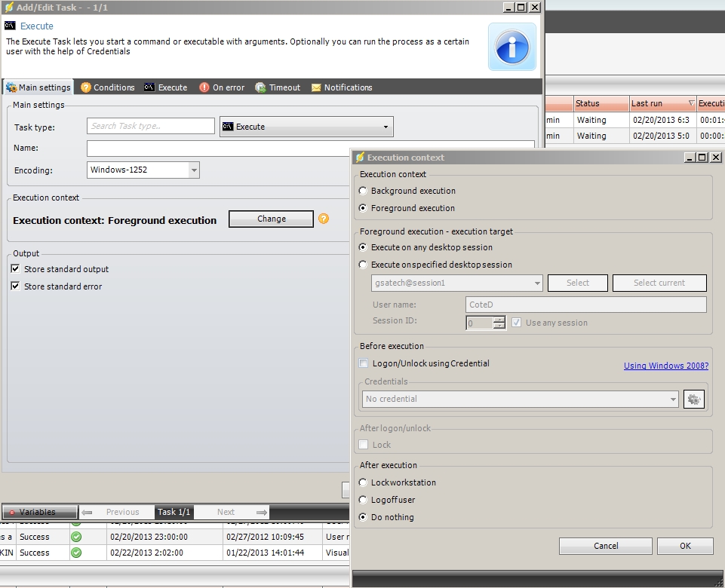Screen dimensions: 725x588
Task: Open credentials manager gear icon
Action: pos(693,400)
